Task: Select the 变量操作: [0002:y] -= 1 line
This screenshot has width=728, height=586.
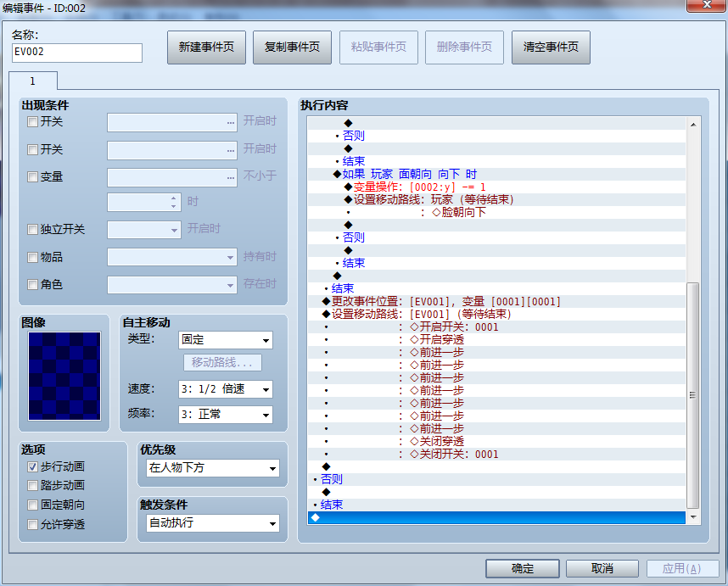Action: [496, 187]
